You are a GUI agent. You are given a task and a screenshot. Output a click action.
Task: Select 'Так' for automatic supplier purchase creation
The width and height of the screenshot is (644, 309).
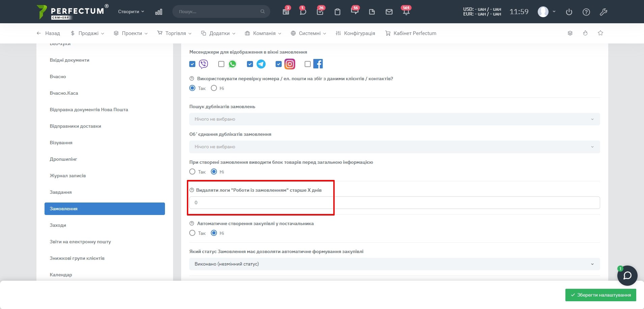point(192,233)
